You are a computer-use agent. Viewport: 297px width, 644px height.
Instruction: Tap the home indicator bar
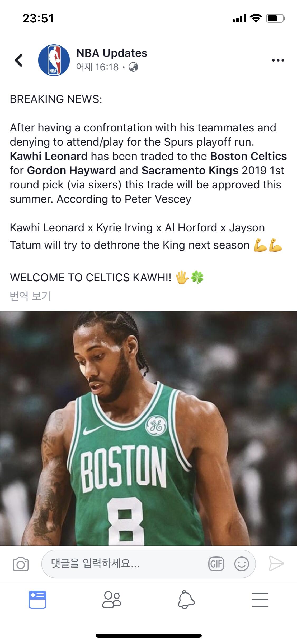coord(149,636)
